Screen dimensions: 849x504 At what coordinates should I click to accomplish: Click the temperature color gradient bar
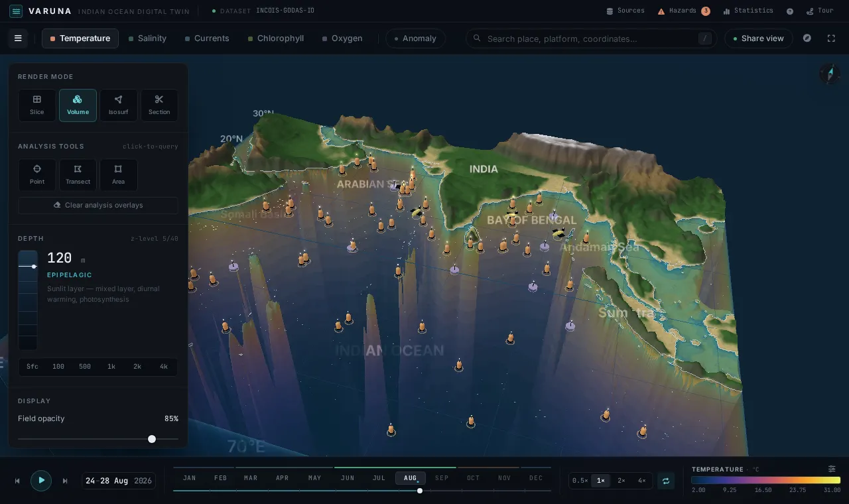pyautogui.click(x=765, y=480)
